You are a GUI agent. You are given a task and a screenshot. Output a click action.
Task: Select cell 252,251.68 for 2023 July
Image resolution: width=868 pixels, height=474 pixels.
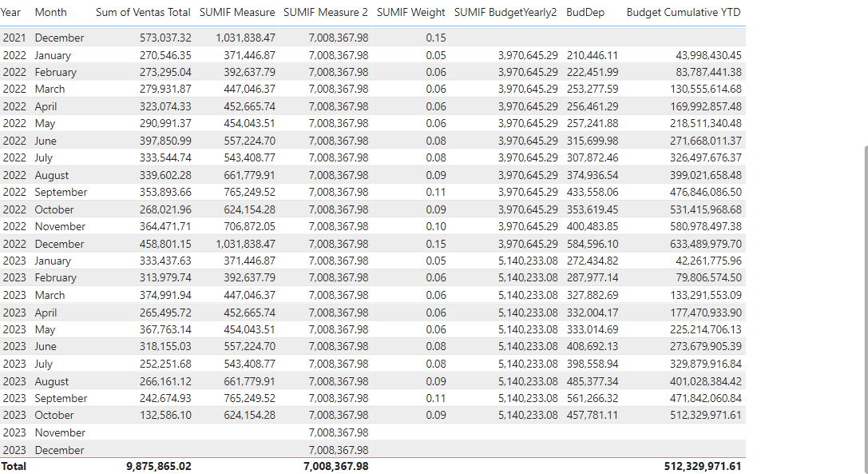pyautogui.click(x=165, y=364)
